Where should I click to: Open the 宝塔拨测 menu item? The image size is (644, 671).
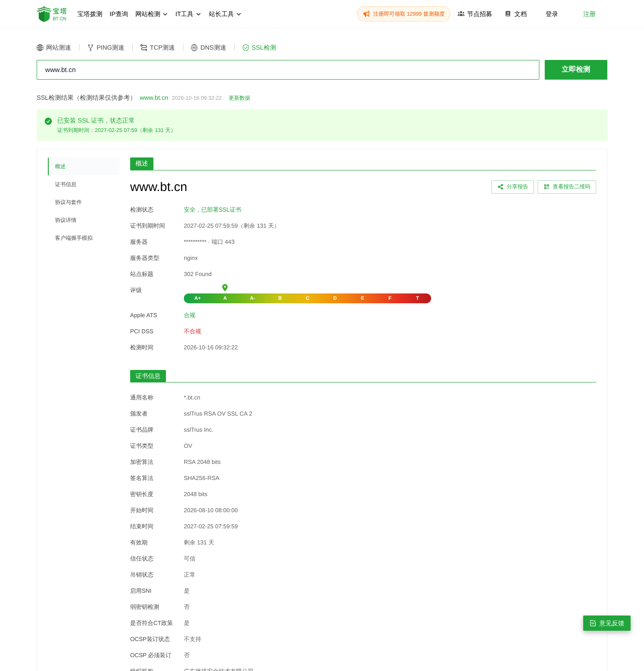(90, 14)
